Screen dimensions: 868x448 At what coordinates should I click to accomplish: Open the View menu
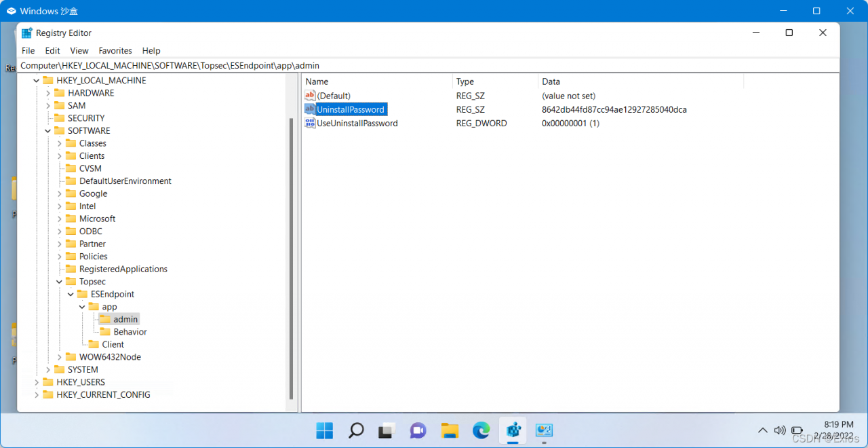click(x=79, y=50)
